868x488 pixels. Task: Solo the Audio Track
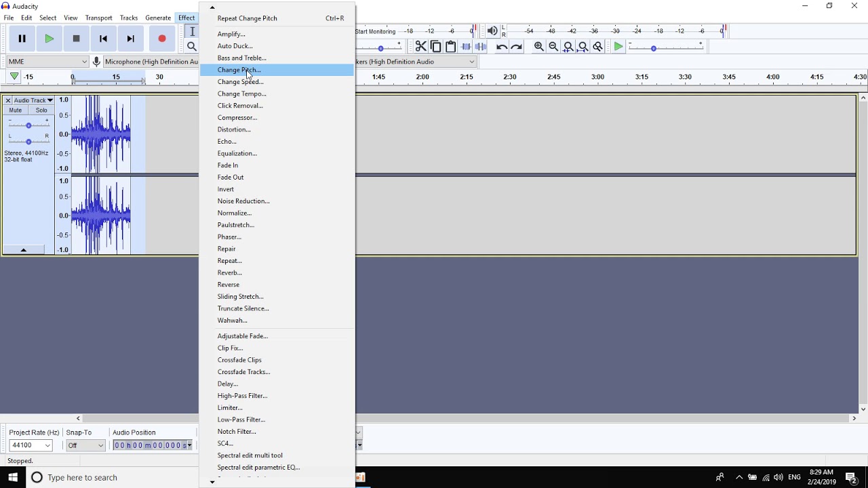[x=41, y=110]
